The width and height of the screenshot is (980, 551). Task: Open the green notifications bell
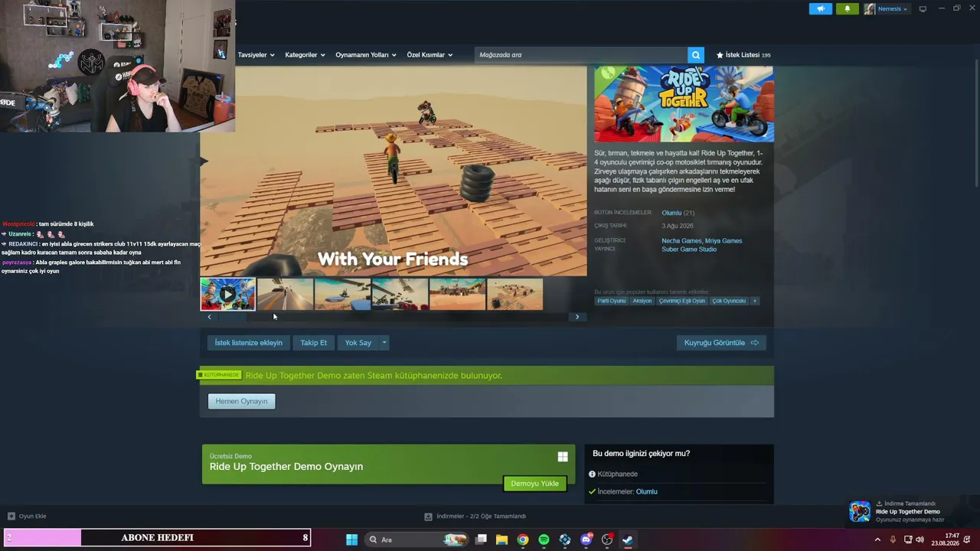coord(848,9)
